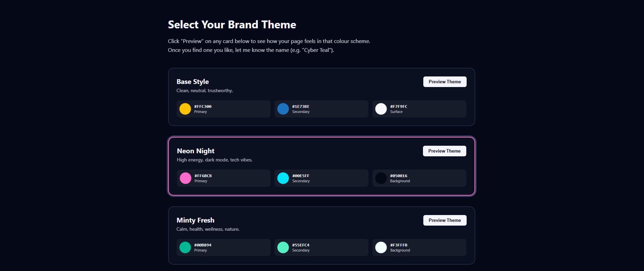Click the pale #F3FFFB background swatch

click(381, 247)
